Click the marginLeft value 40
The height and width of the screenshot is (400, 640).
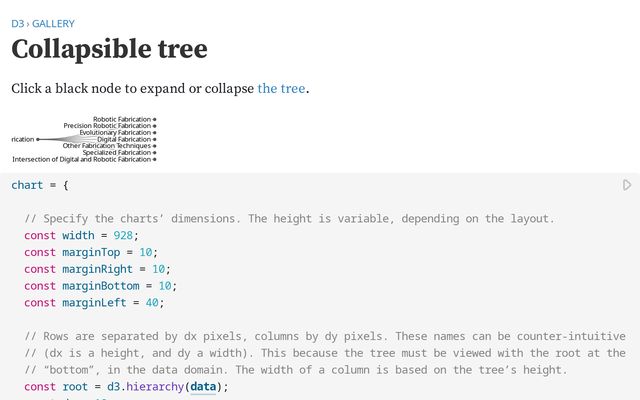click(x=152, y=302)
